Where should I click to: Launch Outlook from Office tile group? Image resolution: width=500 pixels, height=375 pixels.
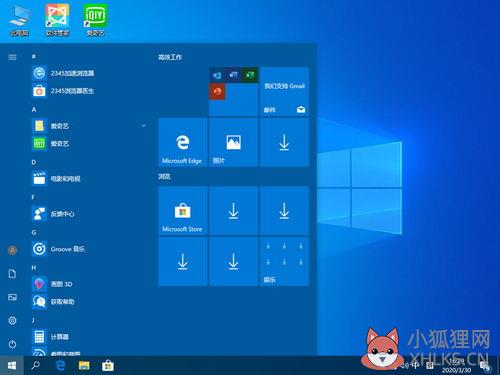tap(217, 76)
